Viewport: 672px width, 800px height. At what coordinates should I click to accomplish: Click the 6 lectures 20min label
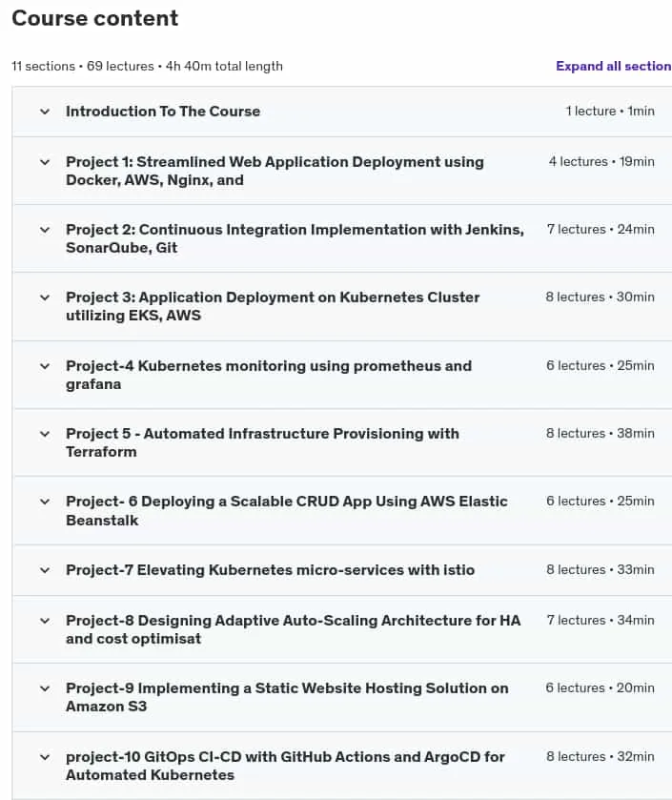click(x=600, y=687)
